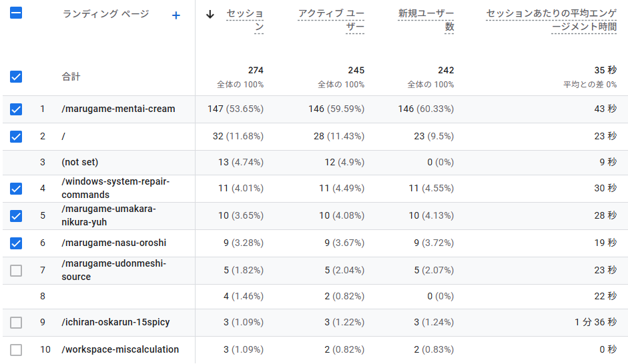Click engagement time 1 分 36 秒
Screen dimensions: 628x364
pyautogui.click(x=595, y=322)
